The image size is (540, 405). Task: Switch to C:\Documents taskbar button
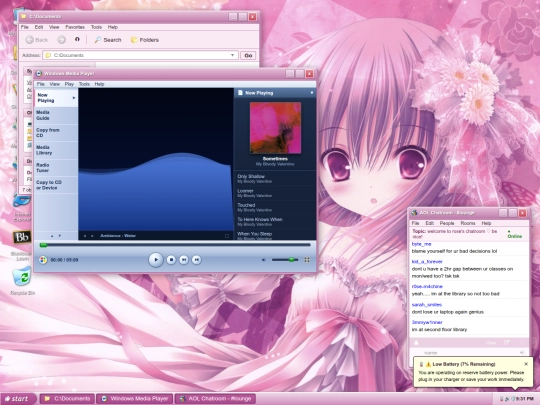pos(67,399)
